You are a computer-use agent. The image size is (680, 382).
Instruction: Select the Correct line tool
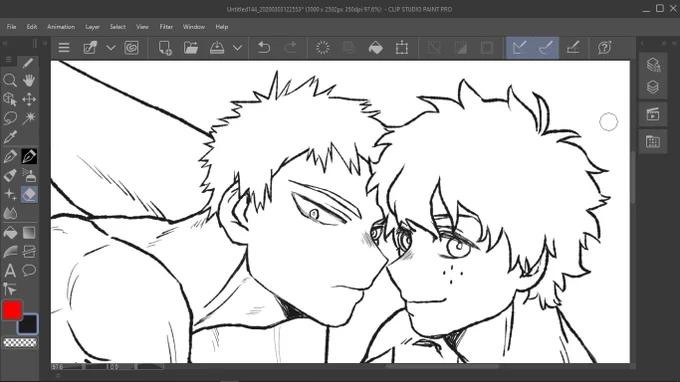tap(10, 289)
